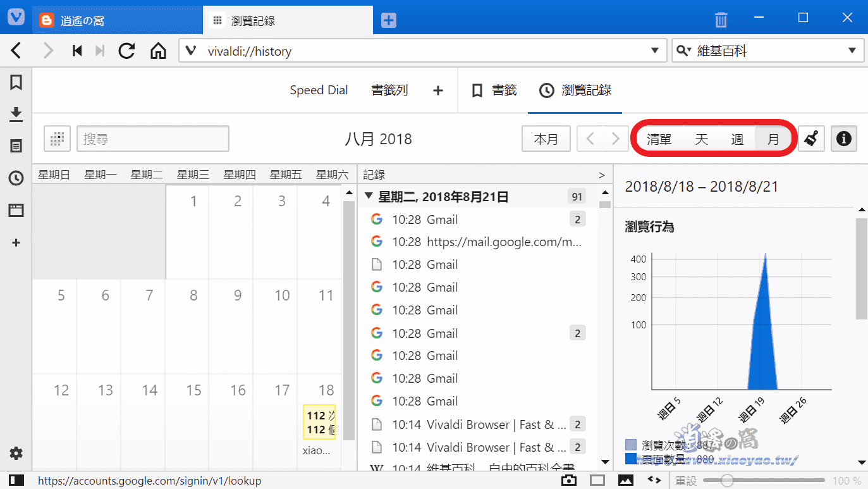Toggle the history info panel

point(844,139)
